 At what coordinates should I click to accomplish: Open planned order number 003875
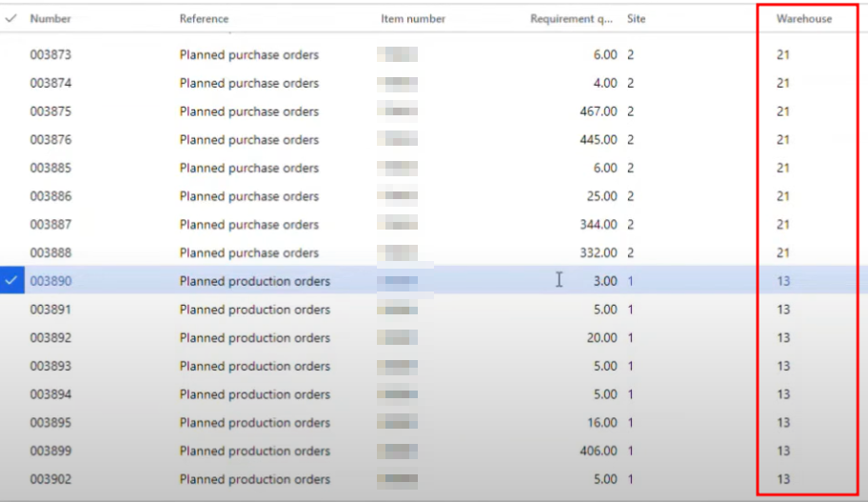[51, 111]
